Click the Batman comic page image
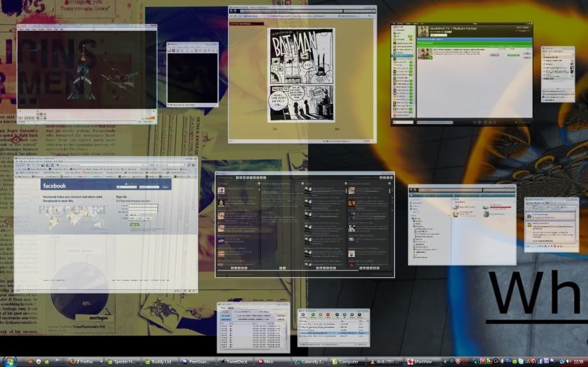The height and width of the screenshot is (367, 588). pos(301,75)
